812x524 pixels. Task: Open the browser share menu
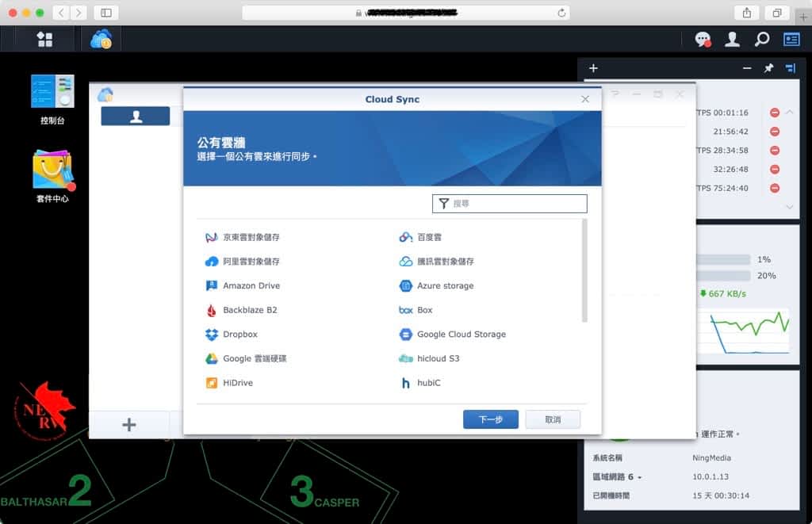747,13
